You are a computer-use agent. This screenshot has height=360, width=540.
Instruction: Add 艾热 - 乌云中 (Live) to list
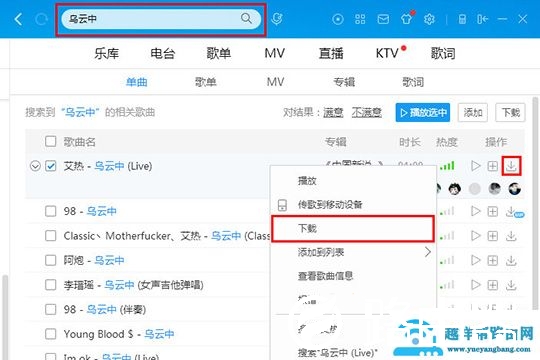(492, 166)
